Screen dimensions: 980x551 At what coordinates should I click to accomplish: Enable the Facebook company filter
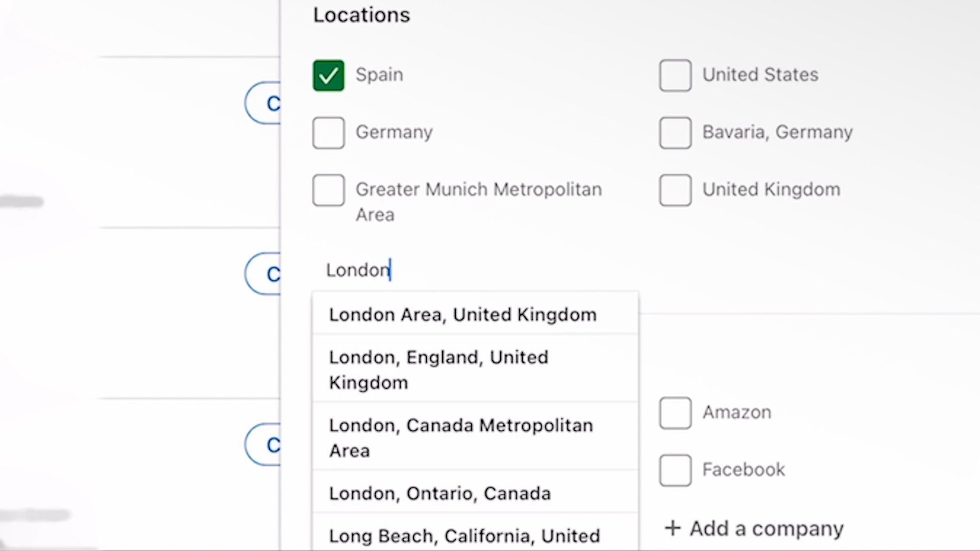click(675, 470)
